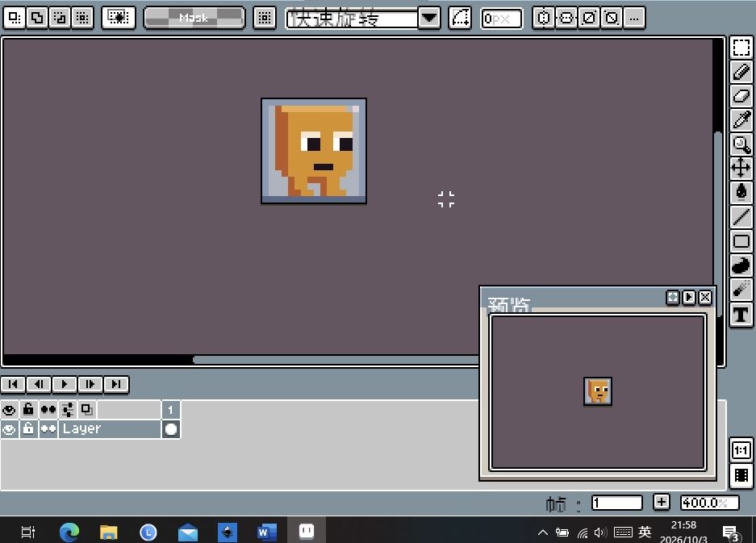The image size is (756, 543).
Task: Click the intersect selection mode icon
Action: click(82, 18)
